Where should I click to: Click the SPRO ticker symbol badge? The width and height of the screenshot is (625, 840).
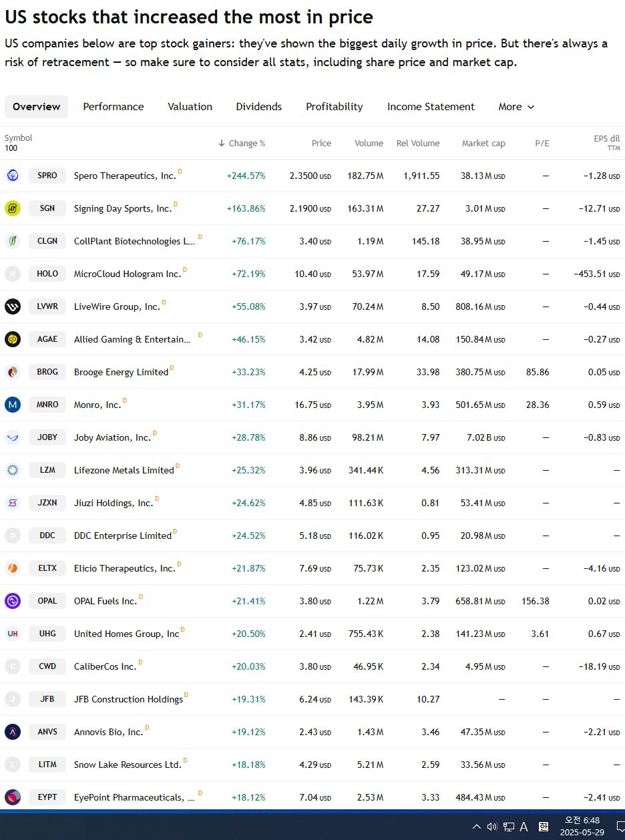pyautogui.click(x=47, y=176)
